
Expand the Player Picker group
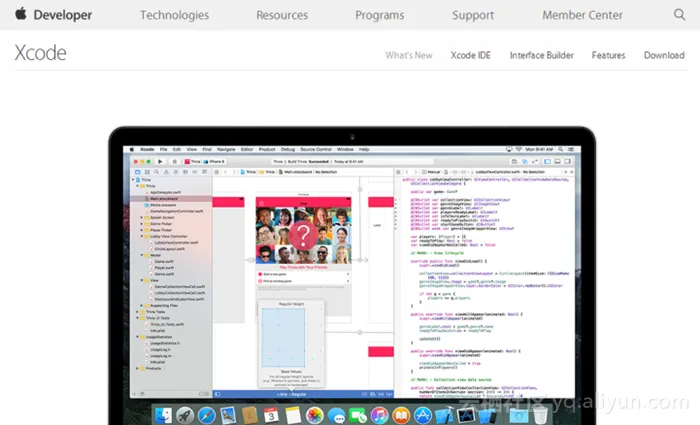(142, 230)
